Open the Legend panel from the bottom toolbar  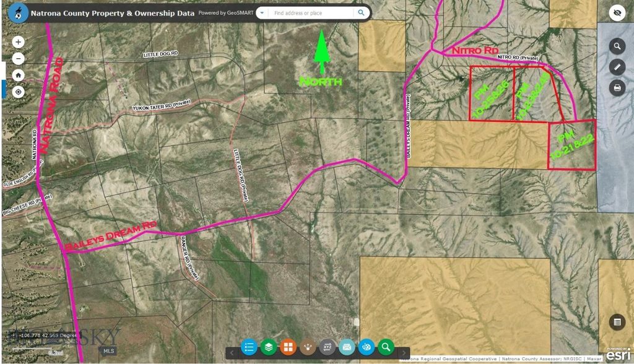click(250, 347)
